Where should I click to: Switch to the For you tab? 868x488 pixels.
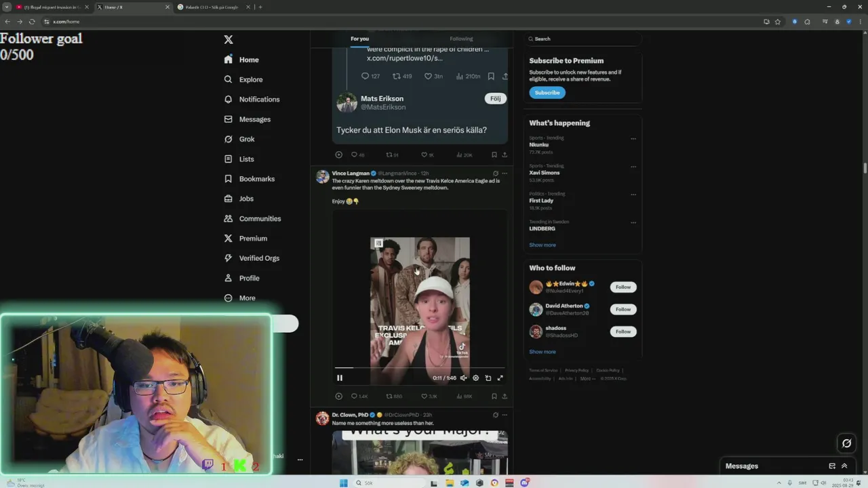coord(359,39)
